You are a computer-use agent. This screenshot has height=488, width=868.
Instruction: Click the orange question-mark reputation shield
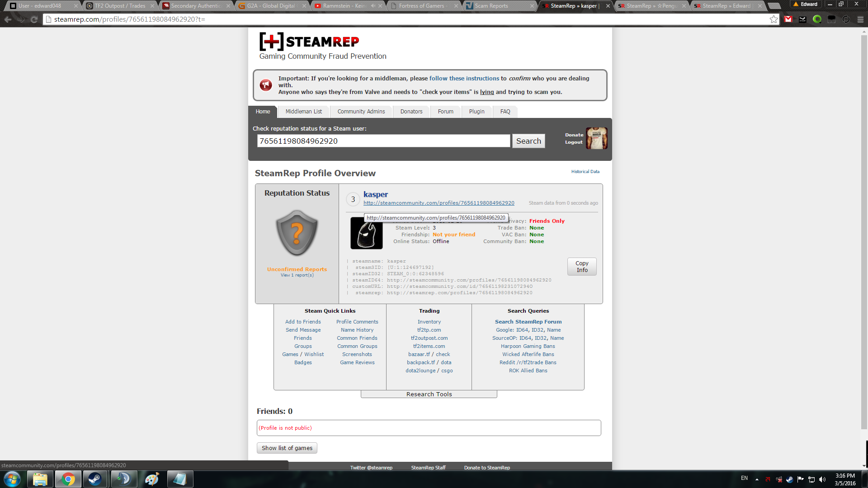[297, 233]
